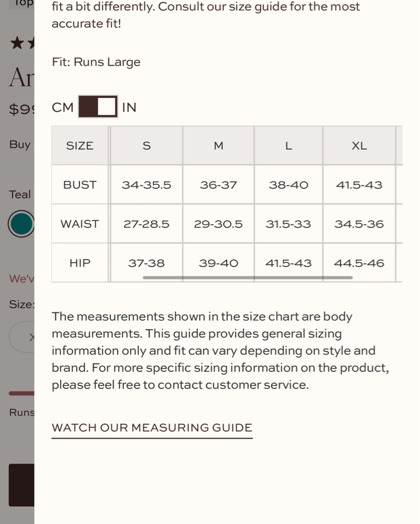Image resolution: width=420 pixels, height=524 pixels.
Task: Select the size pill behind the overlay
Action: point(22,337)
